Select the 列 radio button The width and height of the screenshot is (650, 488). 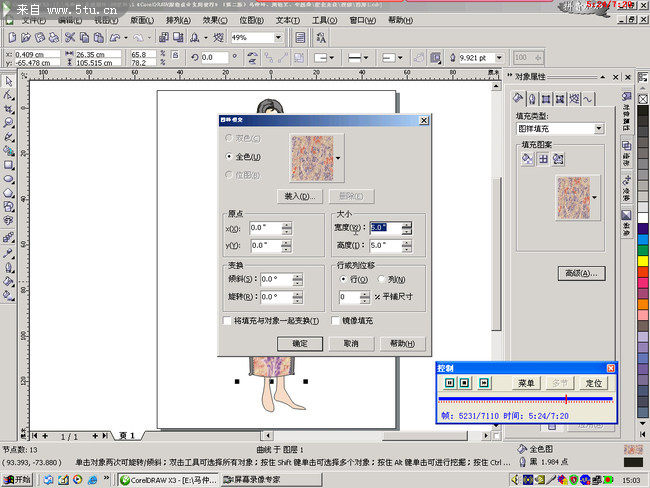click(379, 280)
